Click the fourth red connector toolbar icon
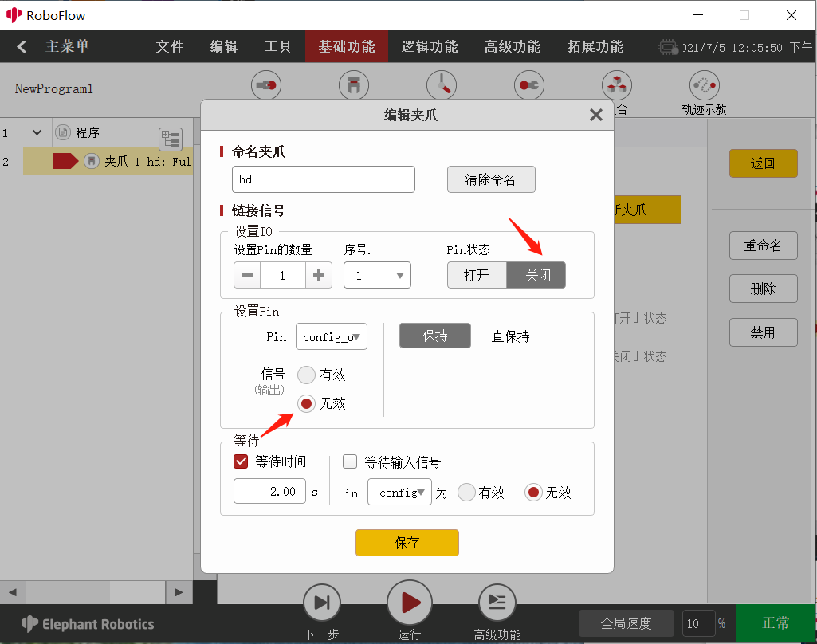The width and height of the screenshot is (817, 644). 529,85
